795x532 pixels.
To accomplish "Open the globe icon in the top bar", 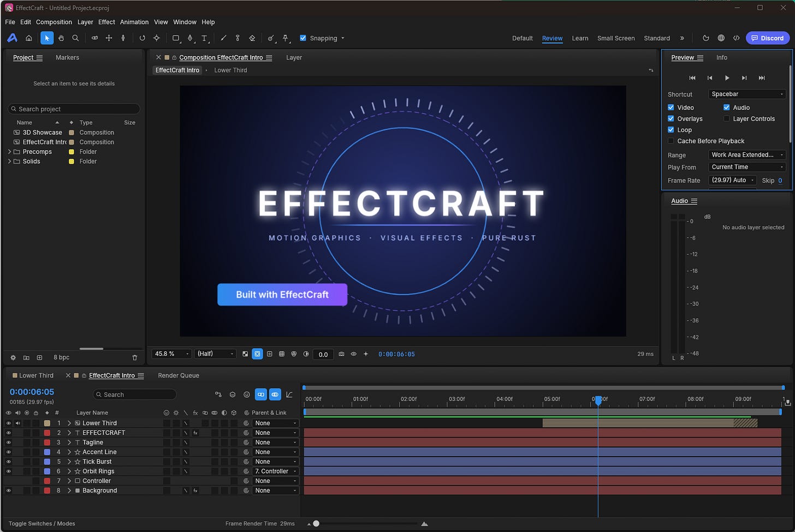I will pyautogui.click(x=721, y=38).
